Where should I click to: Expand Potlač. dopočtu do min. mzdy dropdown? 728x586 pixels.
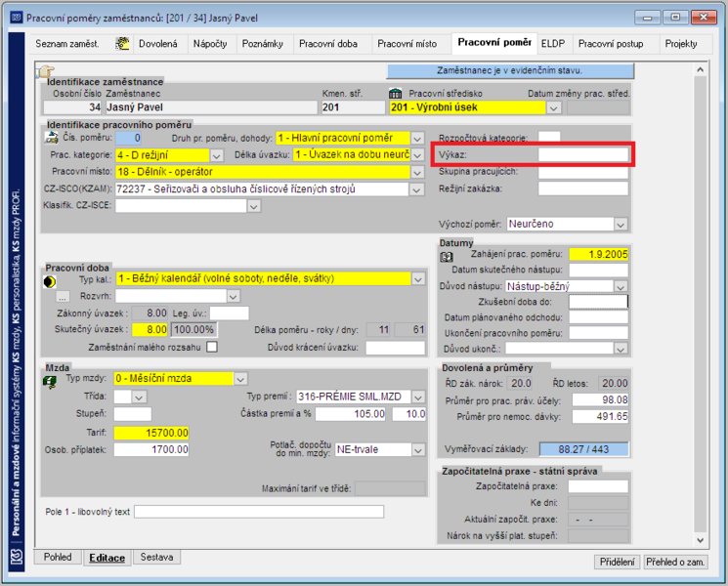pos(418,449)
